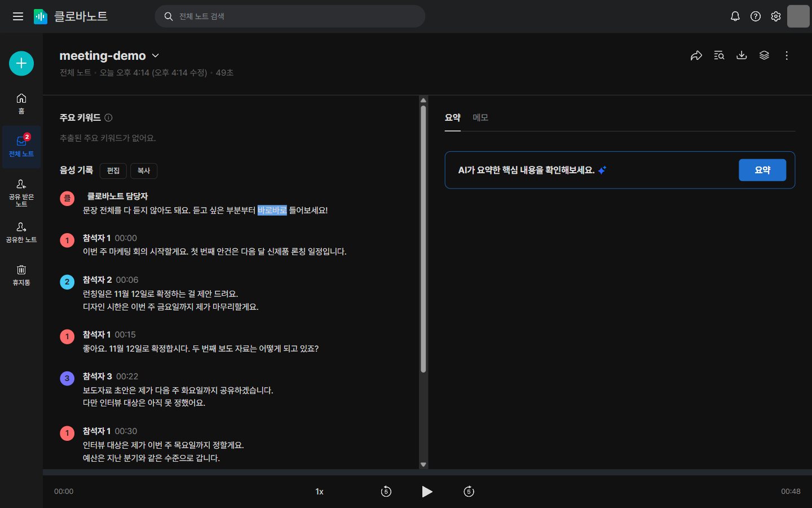Image resolution: width=812 pixels, height=508 pixels.
Task: Click the 참석자 3 speaker avatar
Action: coord(67,378)
